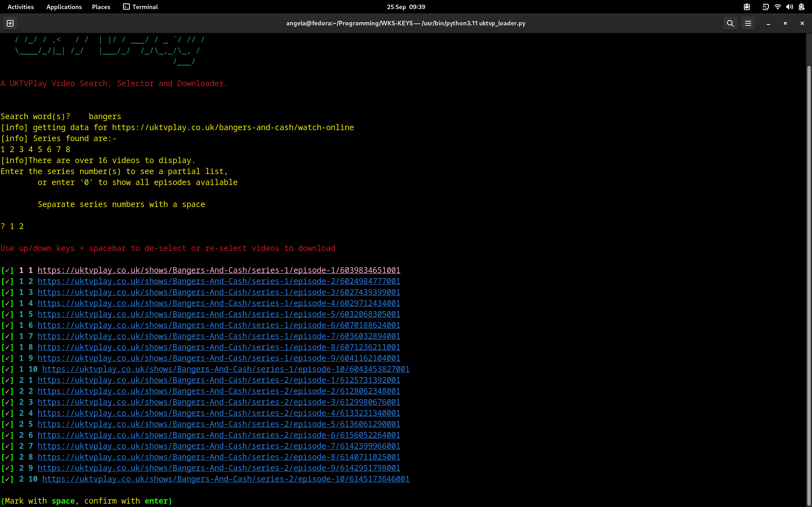Click the Wi-Fi status icon

click(778, 7)
